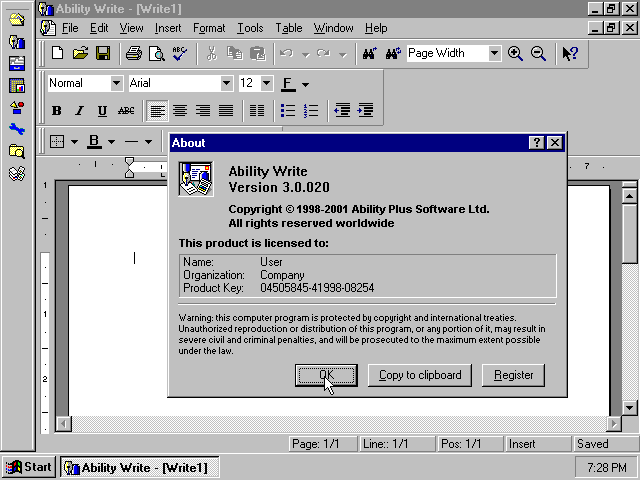640x480 pixels.
Task: Open the Arial font dropdown
Action: [227, 83]
